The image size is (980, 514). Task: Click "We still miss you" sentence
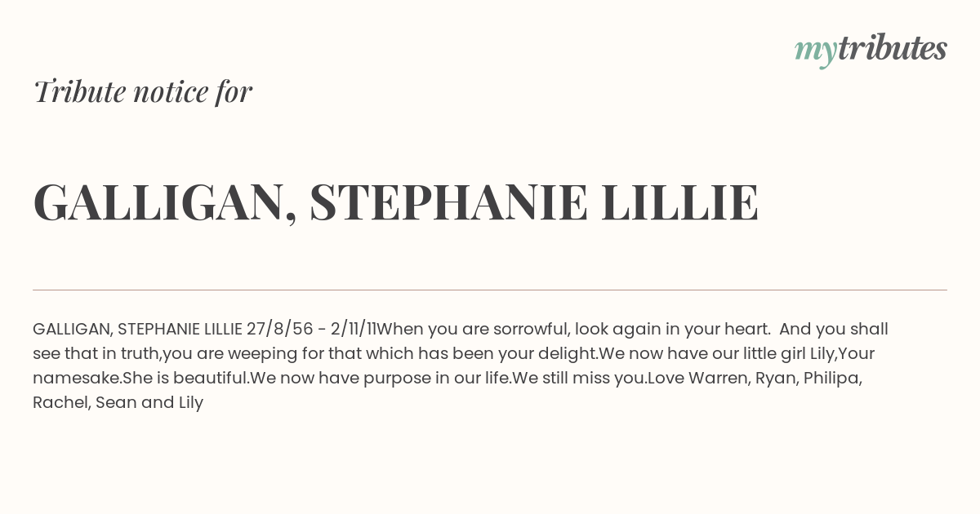click(x=579, y=379)
